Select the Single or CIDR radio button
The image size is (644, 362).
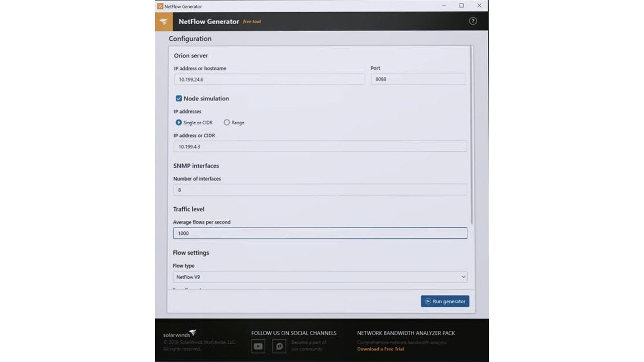[179, 122]
